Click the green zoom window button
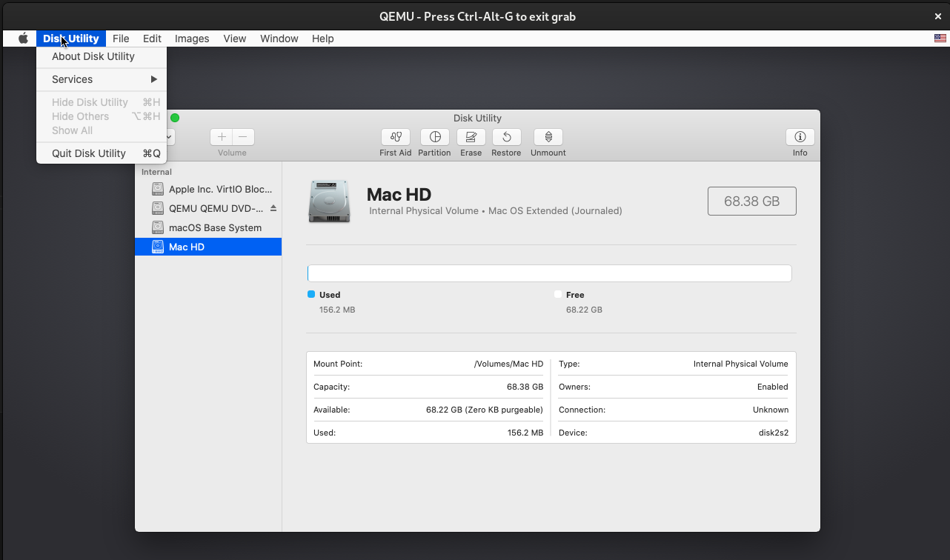The height and width of the screenshot is (560, 950). click(x=175, y=118)
